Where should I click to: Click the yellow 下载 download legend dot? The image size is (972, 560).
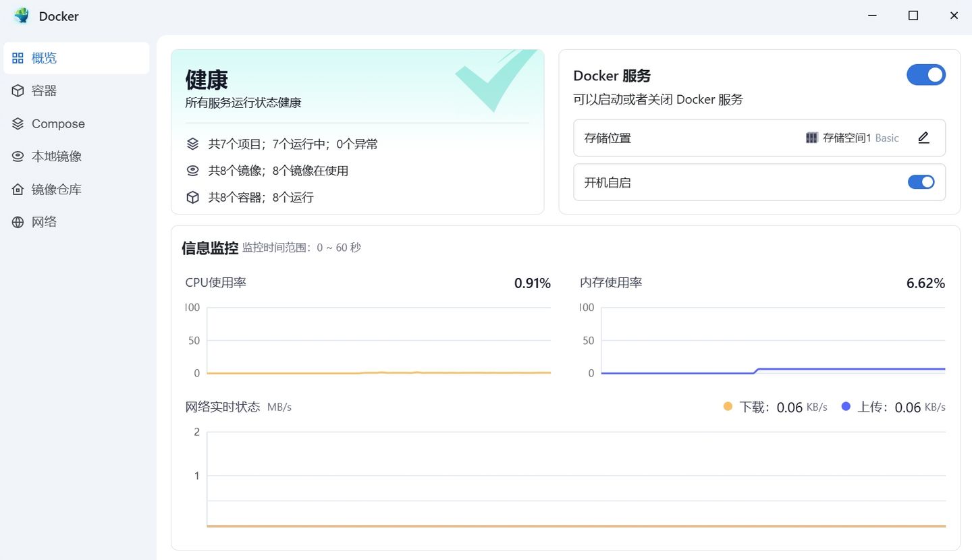pos(728,406)
